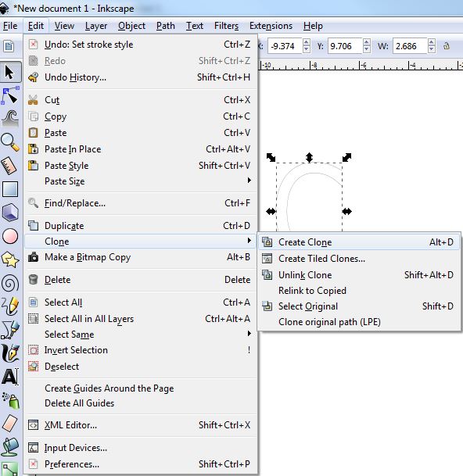Choose Unlink Clone

click(359, 274)
